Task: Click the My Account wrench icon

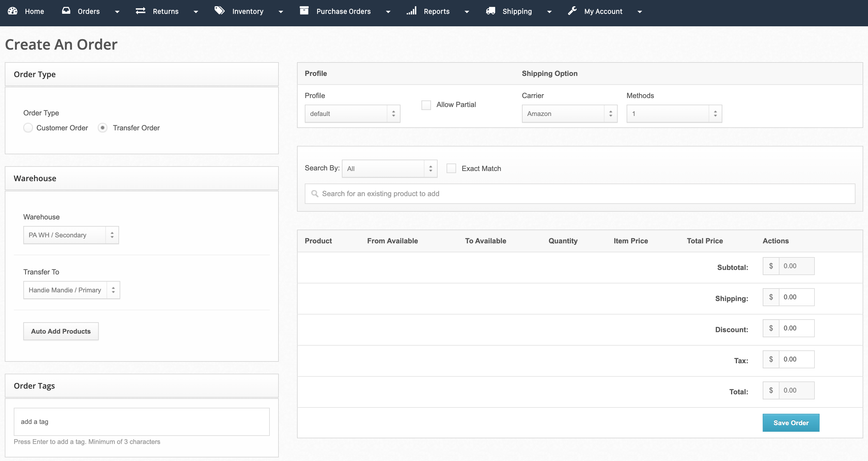Action: click(x=572, y=11)
